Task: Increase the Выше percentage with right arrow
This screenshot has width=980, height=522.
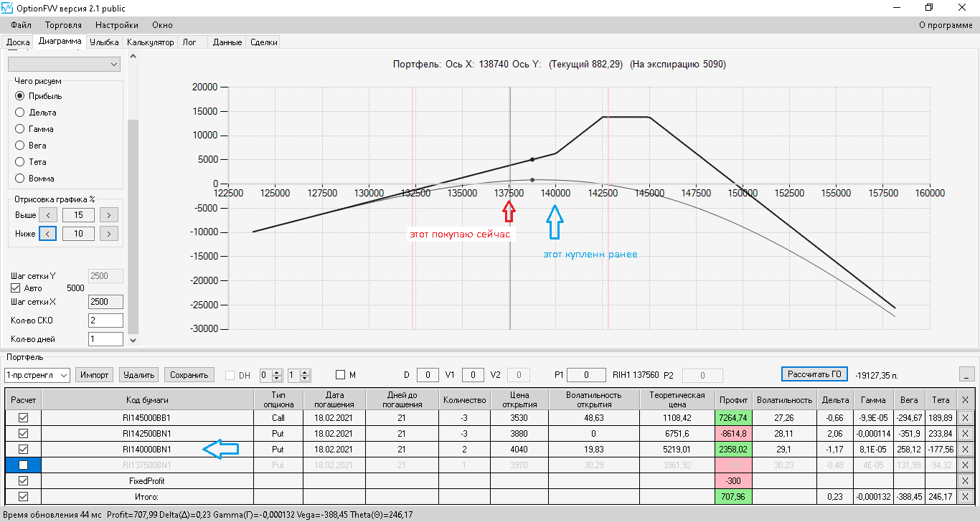Action: tap(108, 214)
